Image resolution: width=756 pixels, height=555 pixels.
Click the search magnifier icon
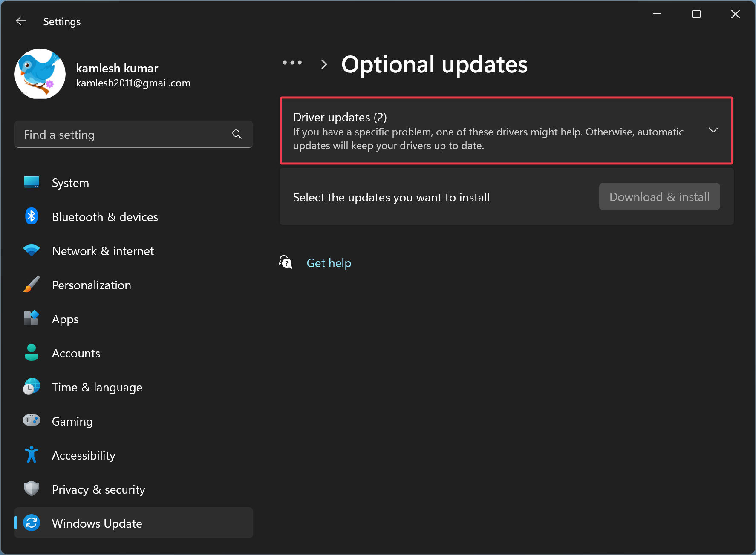point(237,135)
